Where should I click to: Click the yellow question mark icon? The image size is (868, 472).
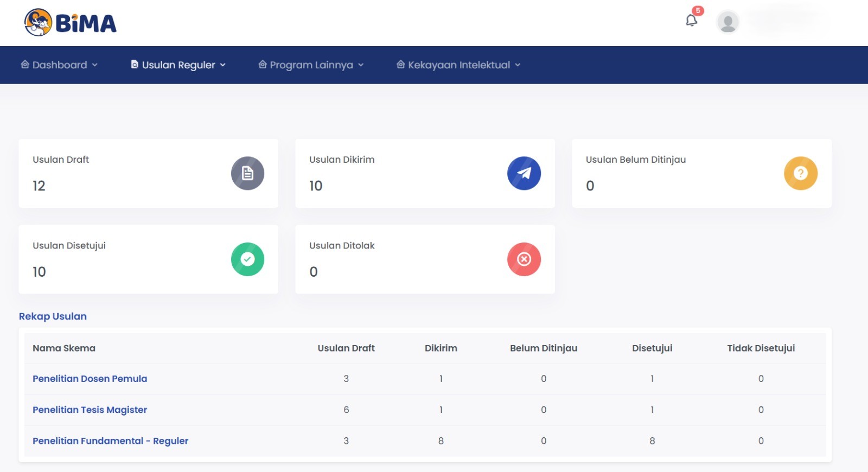pos(800,173)
